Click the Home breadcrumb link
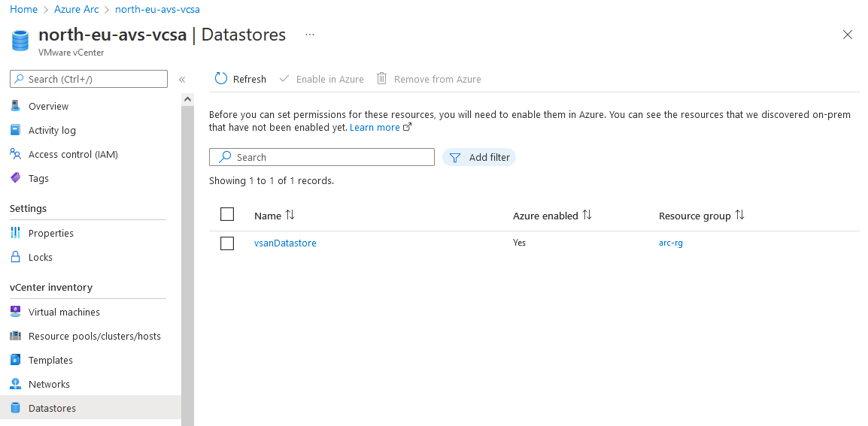This screenshot has width=868, height=426. (x=24, y=10)
